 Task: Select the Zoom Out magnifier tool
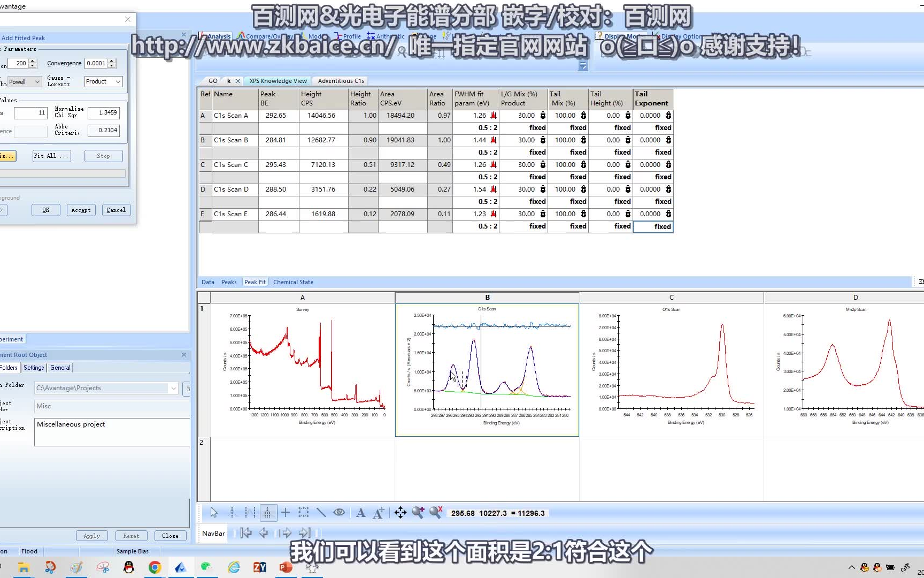tap(435, 512)
